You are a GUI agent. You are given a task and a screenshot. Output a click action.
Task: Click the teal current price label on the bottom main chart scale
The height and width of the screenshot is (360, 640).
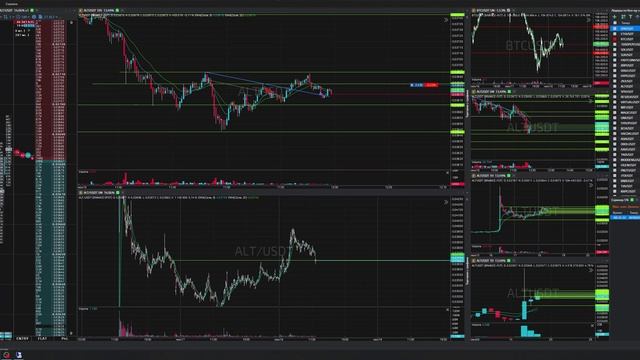457,260
